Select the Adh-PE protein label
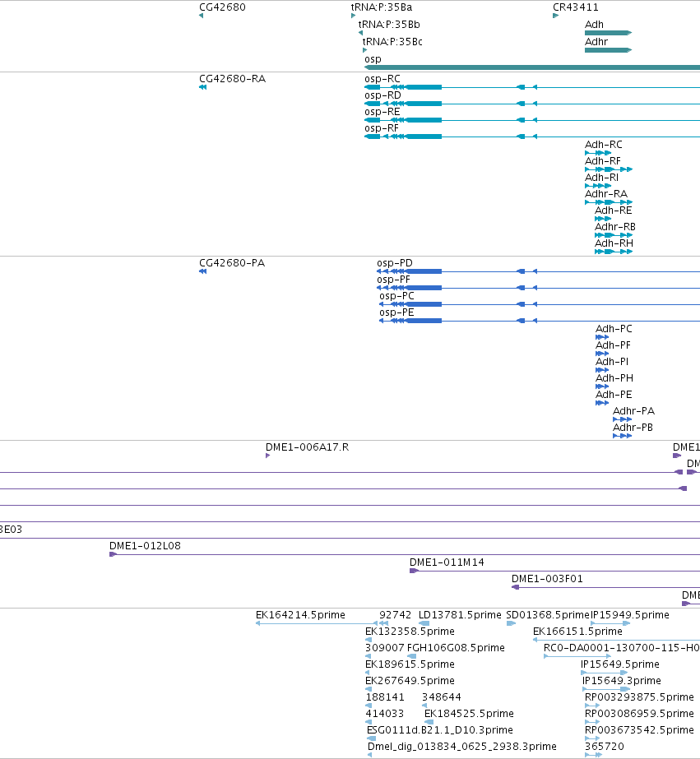Viewport: 700px width, 759px height. tap(614, 395)
